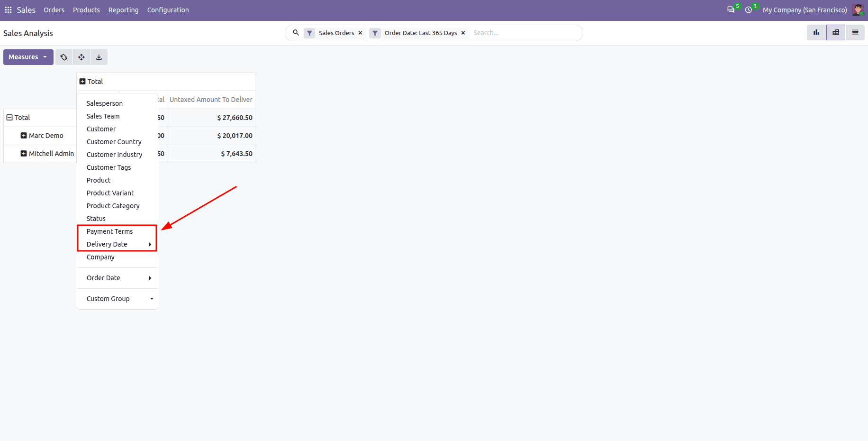This screenshot has width=868, height=441.
Task: Select Customer in the group menu
Action: [118, 129]
